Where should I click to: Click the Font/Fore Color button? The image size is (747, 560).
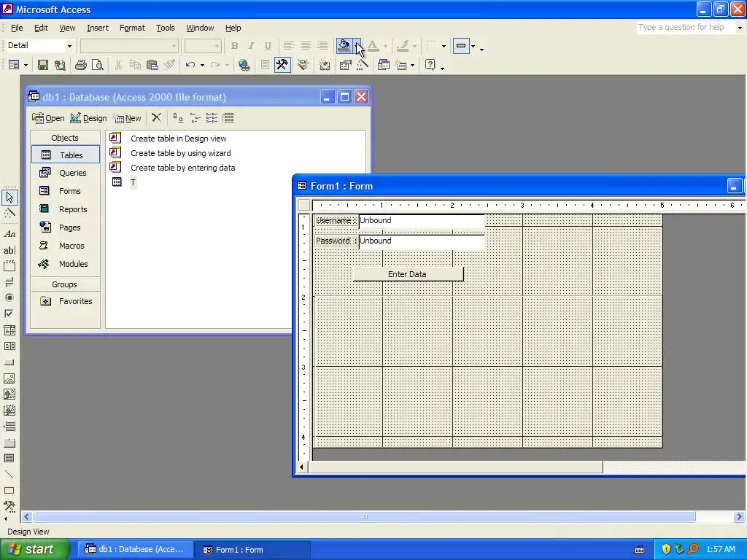373,46
